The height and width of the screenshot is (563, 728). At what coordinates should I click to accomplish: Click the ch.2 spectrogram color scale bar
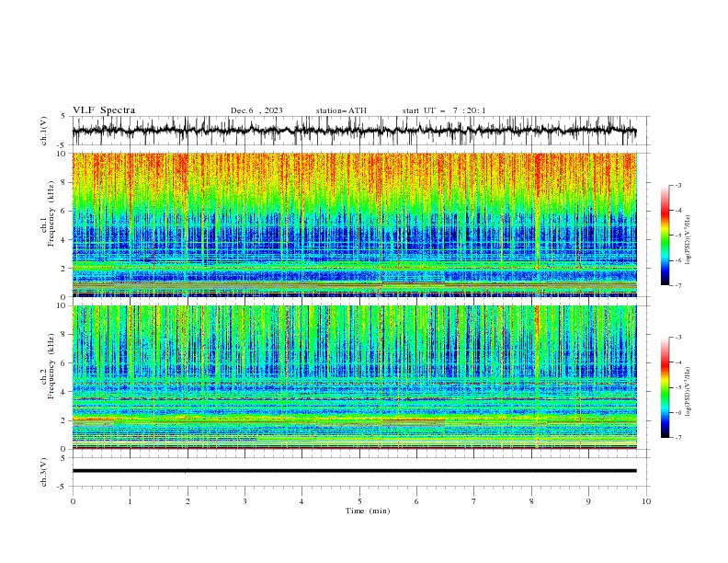click(665, 387)
